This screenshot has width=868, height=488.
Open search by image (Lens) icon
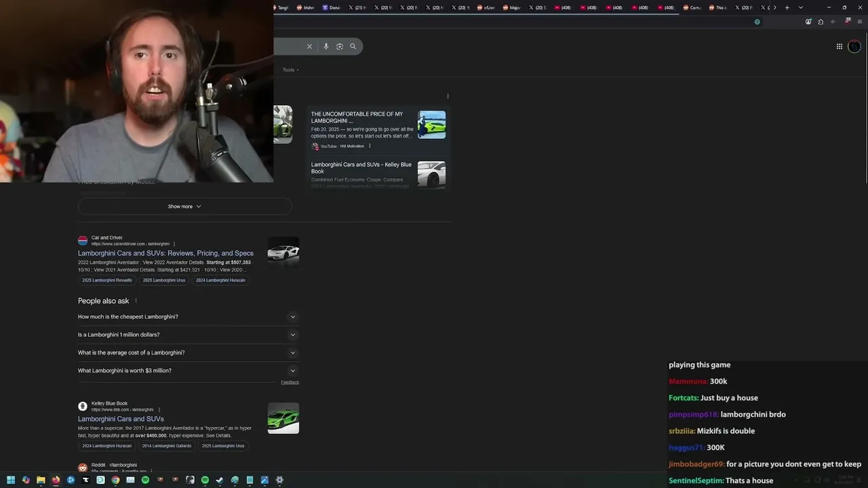click(340, 46)
